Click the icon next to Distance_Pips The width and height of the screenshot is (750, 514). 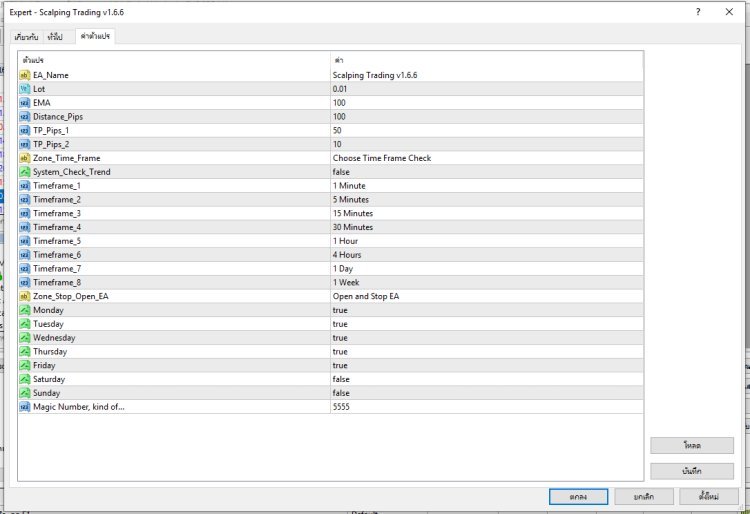tap(25, 116)
